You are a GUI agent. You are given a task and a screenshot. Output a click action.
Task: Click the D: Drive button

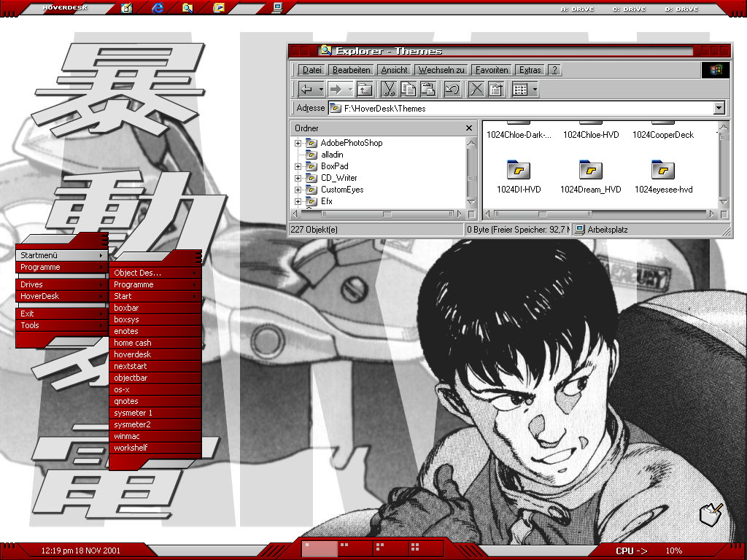(681, 9)
